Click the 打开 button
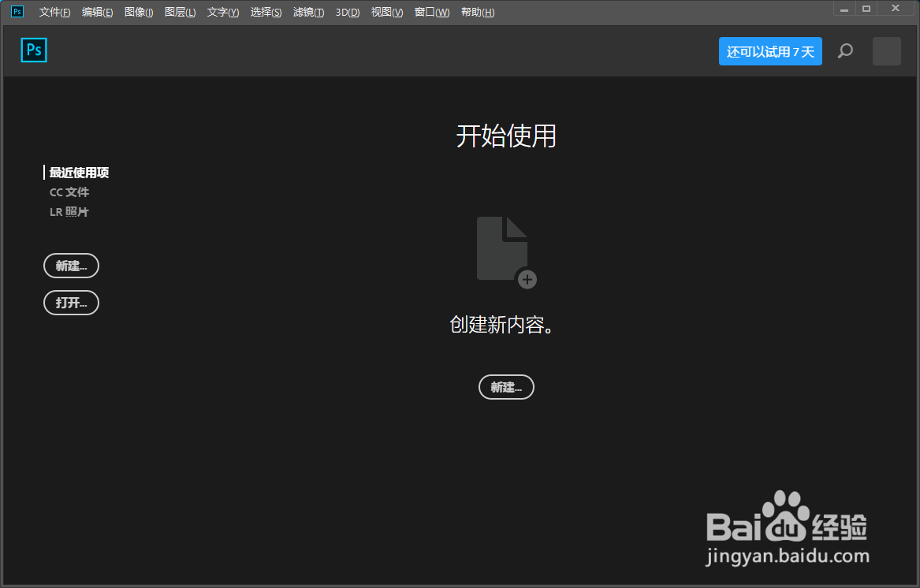This screenshot has width=920, height=588. 71,303
